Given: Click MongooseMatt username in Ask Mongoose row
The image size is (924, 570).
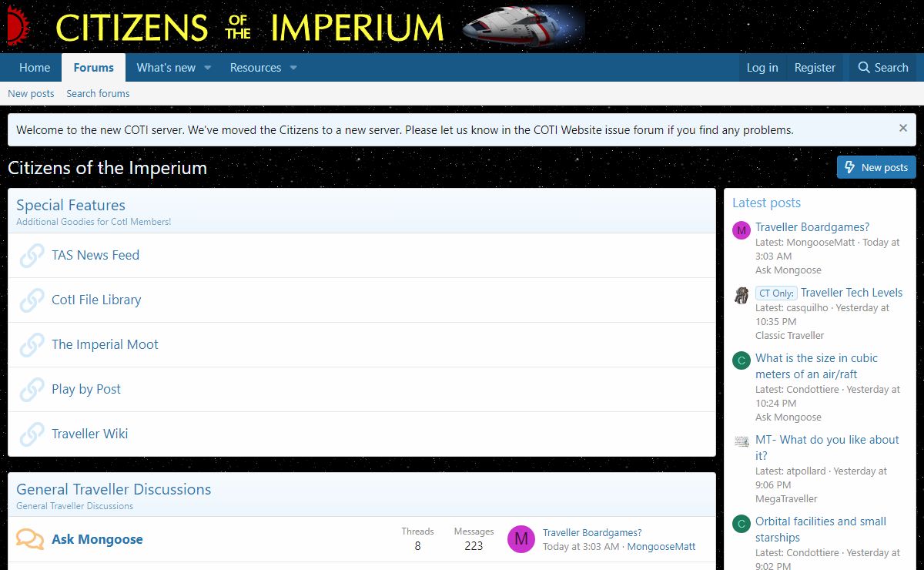Looking at the screenshot, I should click(x=661, y=546).
